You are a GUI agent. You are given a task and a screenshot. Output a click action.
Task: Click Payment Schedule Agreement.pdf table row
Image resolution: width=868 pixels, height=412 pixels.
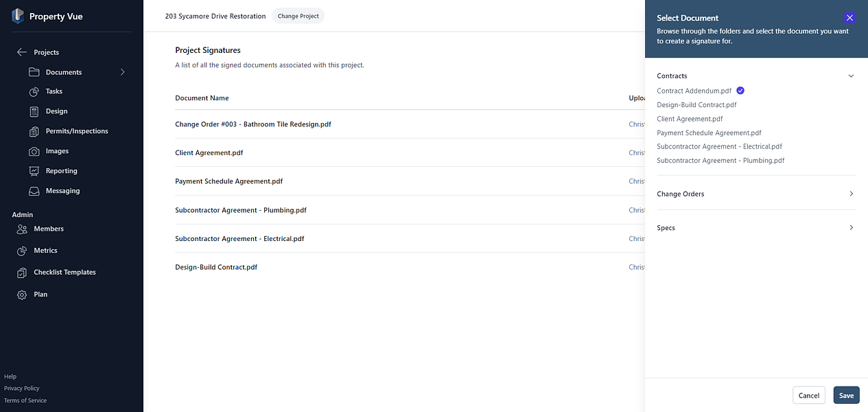click(410, 181)
